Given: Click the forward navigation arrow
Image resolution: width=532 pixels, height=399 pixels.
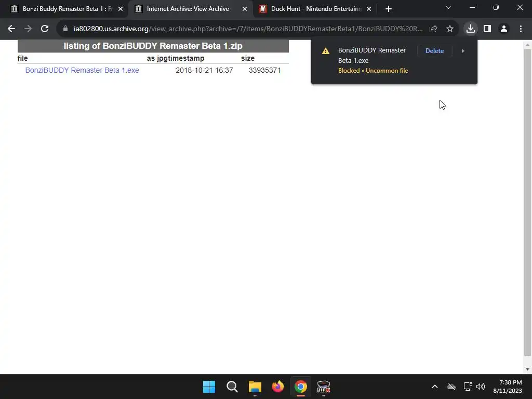Looking at the screenshot, I should pos(28,29).
